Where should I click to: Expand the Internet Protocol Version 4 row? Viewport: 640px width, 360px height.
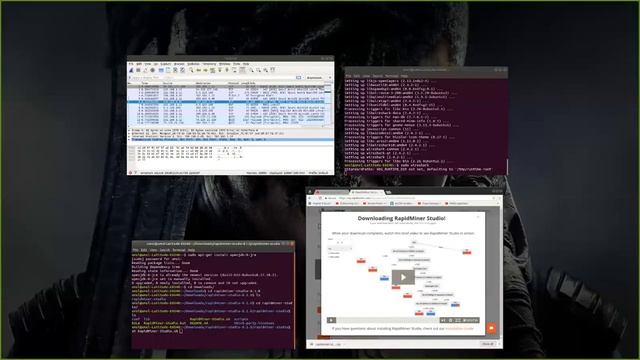(x=130, y=136)
